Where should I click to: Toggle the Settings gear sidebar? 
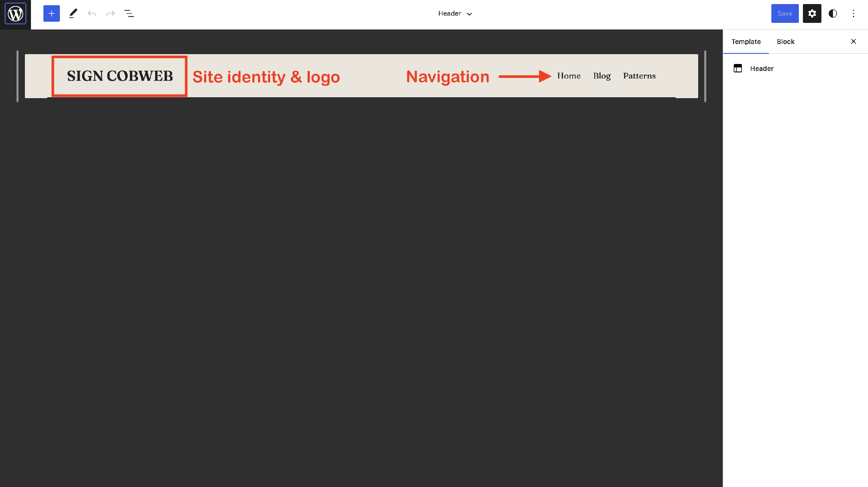click(x=812, y=14)
